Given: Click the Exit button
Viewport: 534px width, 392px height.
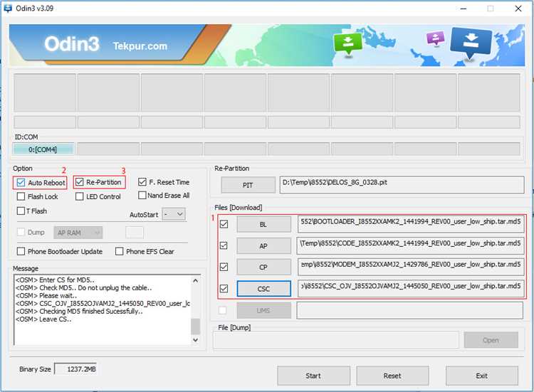Looking at the screenshot, I should point(482,376).
